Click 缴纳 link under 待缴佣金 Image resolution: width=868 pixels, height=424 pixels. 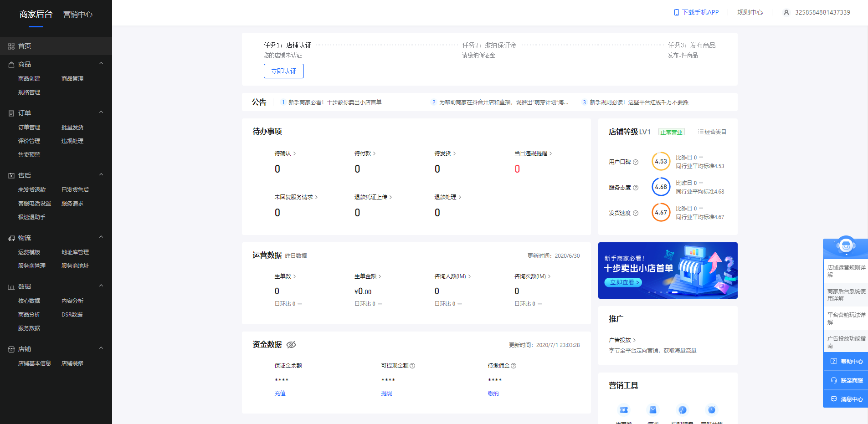click(x=493, y=393)
